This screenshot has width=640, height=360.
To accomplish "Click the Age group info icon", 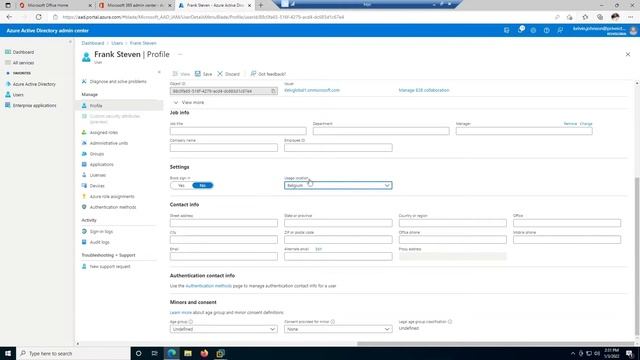I will [191, 322].
